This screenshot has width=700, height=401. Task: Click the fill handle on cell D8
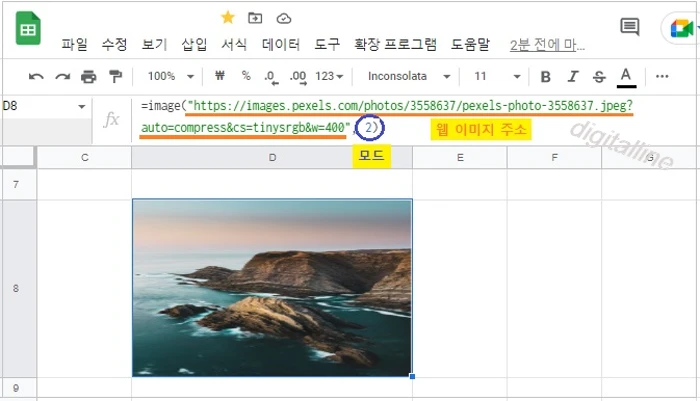pyautogui.click(x=412, y=376)
